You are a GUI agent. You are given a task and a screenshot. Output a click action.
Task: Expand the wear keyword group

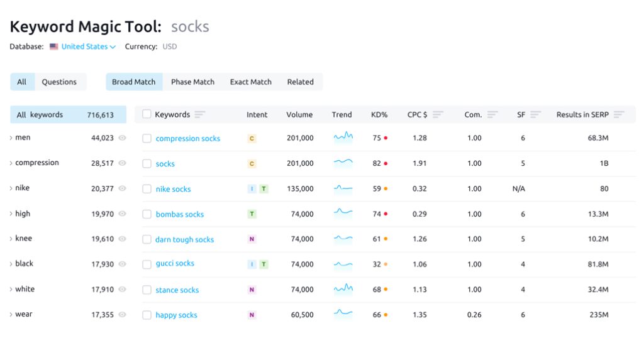pyautogui.click(x=11, y=314)
